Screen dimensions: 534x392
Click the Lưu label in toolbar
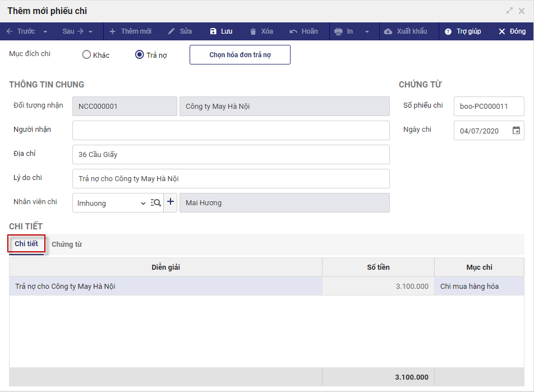227,31
